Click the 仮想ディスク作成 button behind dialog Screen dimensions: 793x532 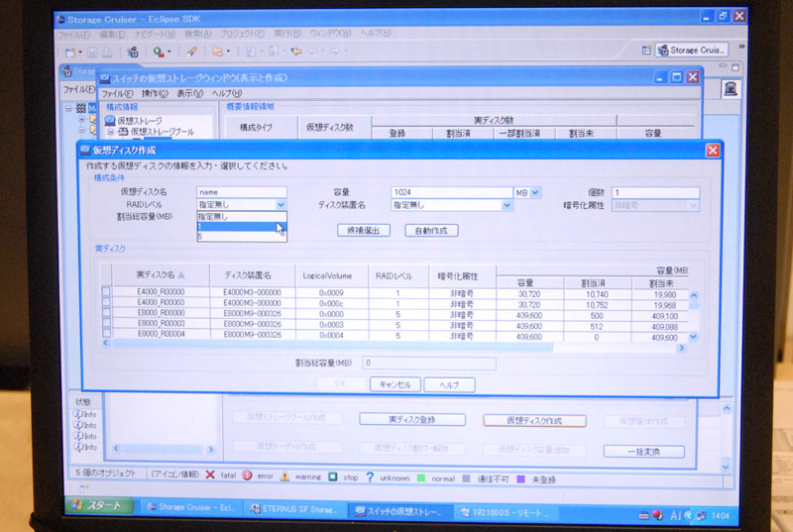pyautogui.click(x=534, y=421)
